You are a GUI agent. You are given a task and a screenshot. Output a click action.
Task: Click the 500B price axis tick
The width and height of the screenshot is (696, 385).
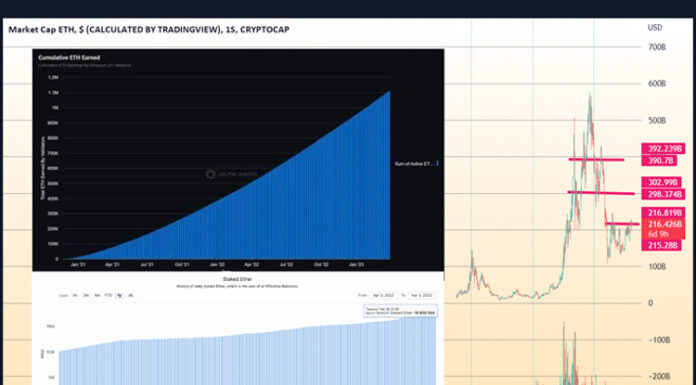pos(656,120)
